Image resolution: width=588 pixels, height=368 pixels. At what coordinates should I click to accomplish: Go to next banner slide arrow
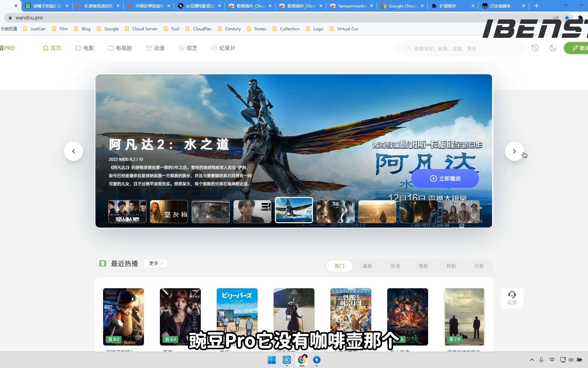514,151
